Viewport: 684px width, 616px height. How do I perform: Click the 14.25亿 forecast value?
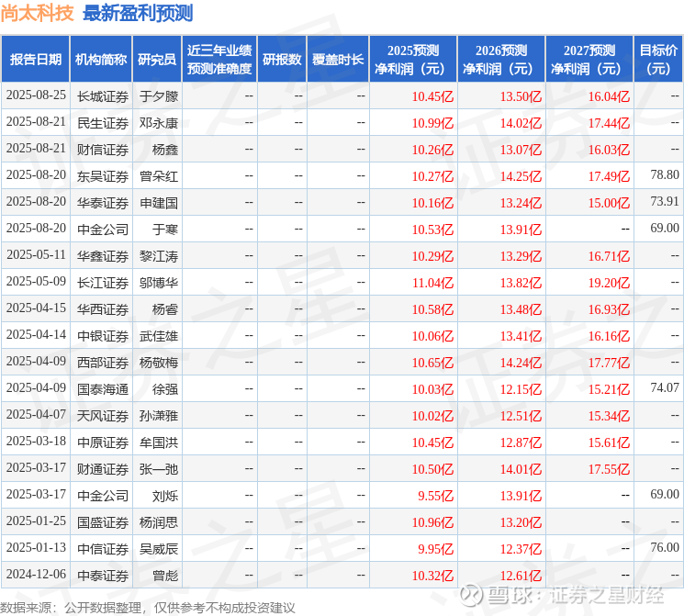tap(521, 176)
